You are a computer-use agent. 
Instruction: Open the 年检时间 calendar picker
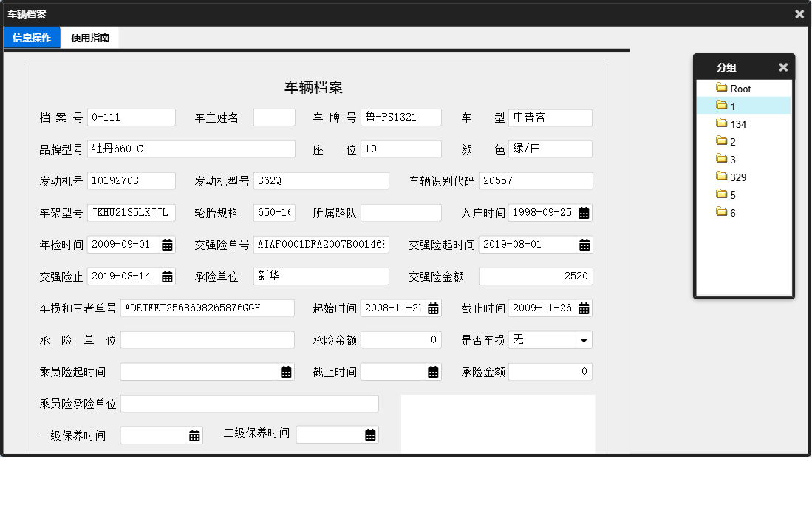(x=168, y=244)
